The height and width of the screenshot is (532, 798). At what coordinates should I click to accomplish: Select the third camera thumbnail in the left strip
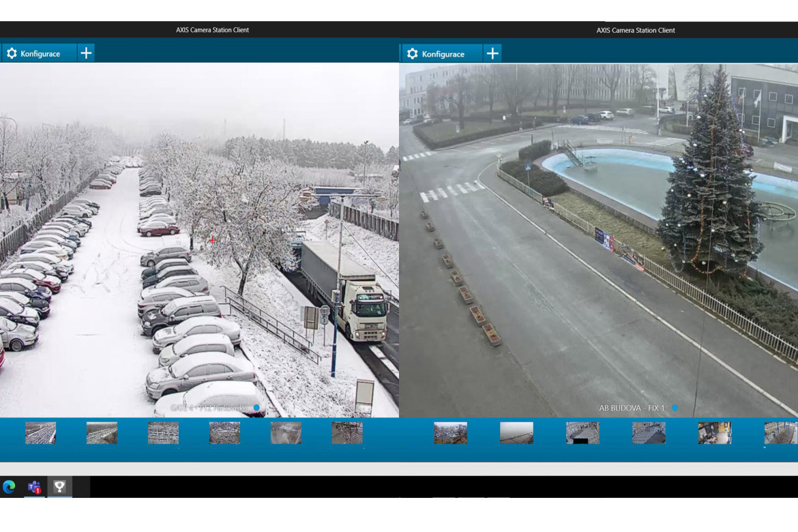(163, 433)
